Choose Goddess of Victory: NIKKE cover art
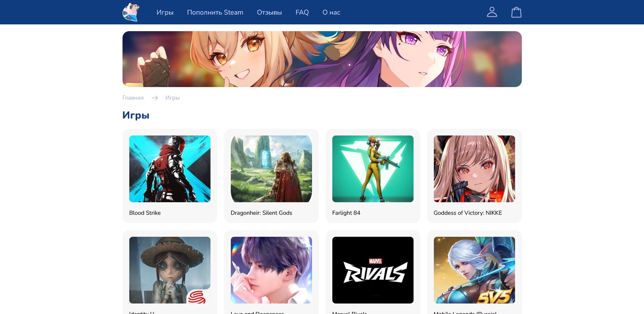Viewport: 644px width, 314px height. [474, 169]
